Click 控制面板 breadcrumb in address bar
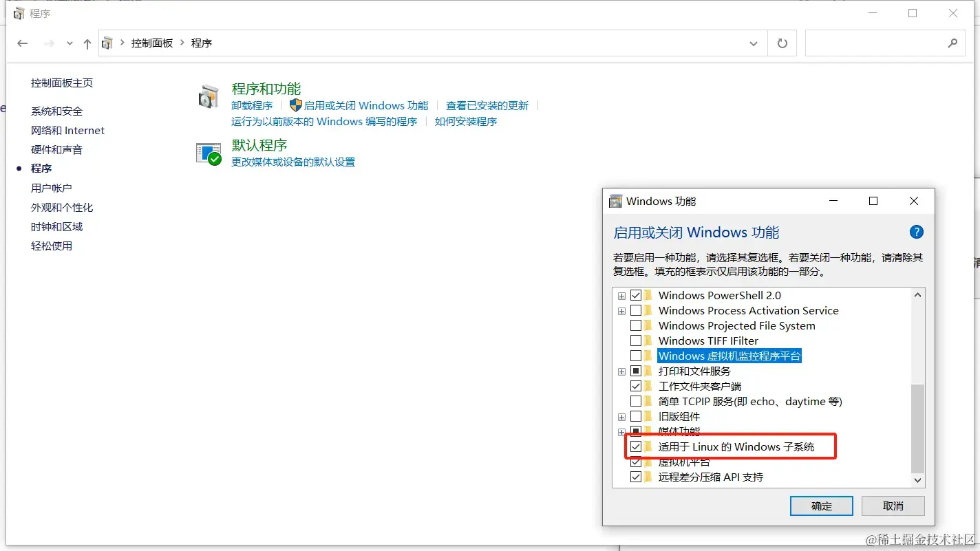Screen dimensions: 980x551 point(152,43)
